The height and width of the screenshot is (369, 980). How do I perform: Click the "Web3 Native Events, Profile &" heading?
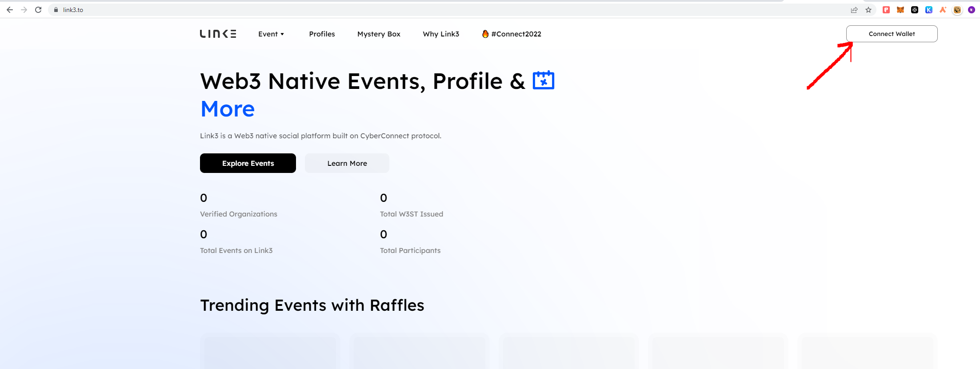tap(363, 81)
